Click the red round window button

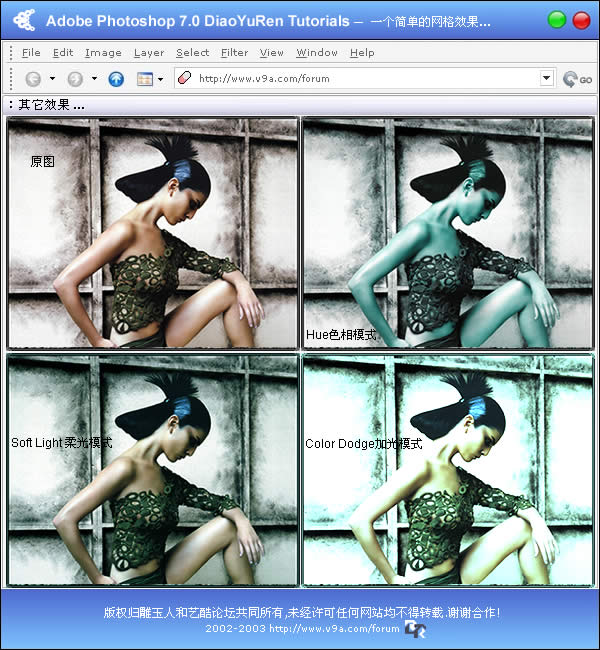point(581,20)
